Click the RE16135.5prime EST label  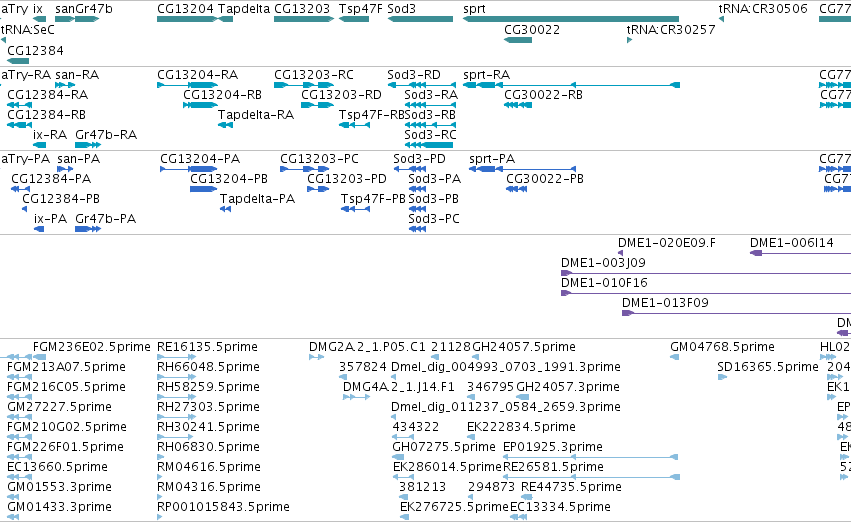(x=207, y=347)
